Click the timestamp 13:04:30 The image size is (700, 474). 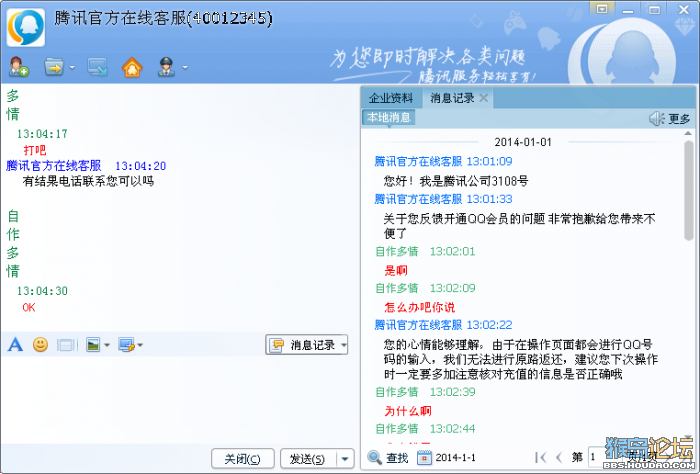42,291
